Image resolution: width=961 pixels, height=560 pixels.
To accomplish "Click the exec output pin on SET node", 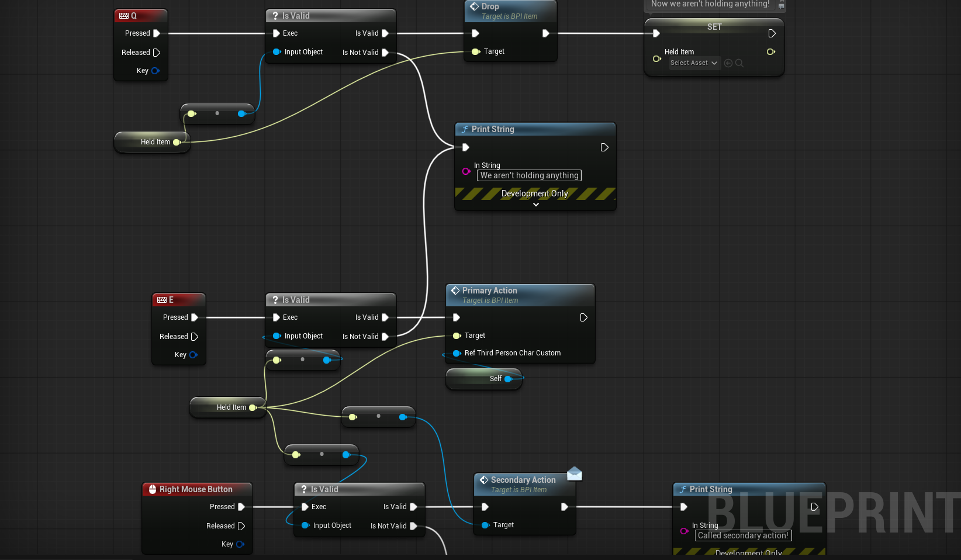I will tap(772, 33).
